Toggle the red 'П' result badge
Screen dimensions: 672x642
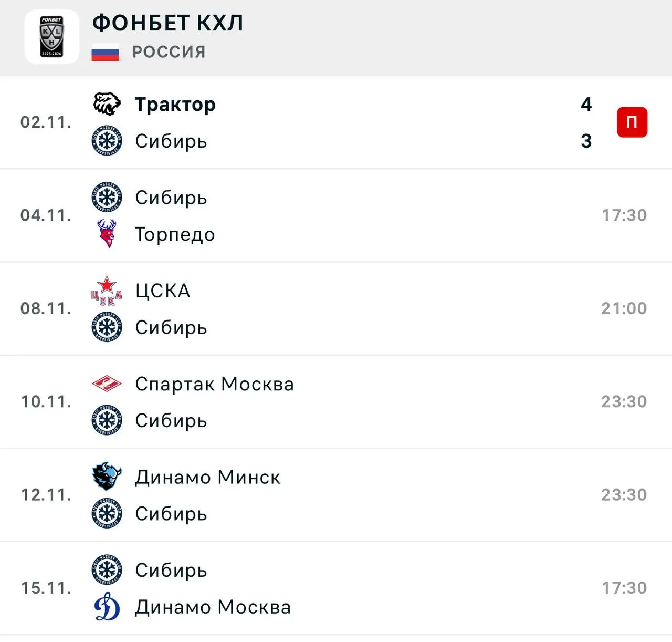click(632, 121)
